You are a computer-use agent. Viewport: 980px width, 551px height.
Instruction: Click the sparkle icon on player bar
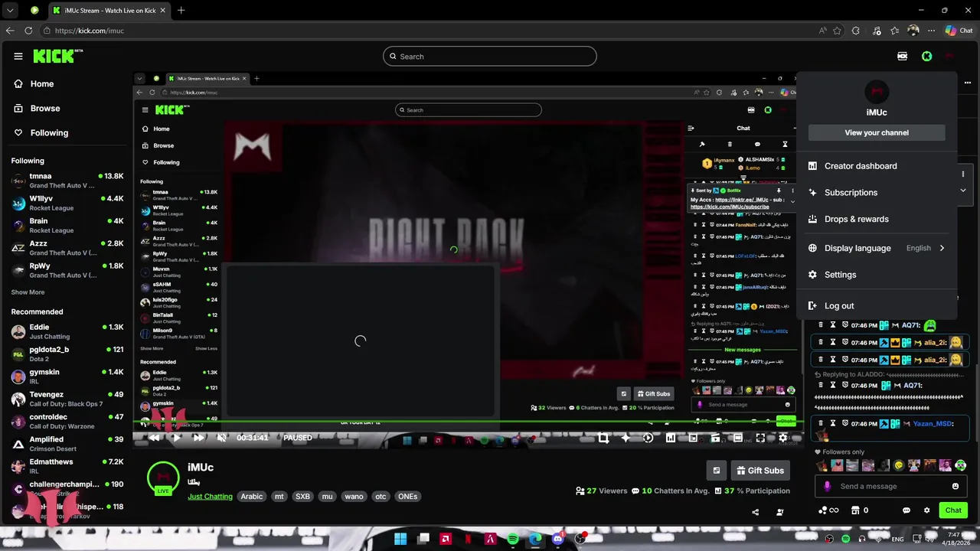click(x=626, y=438)
